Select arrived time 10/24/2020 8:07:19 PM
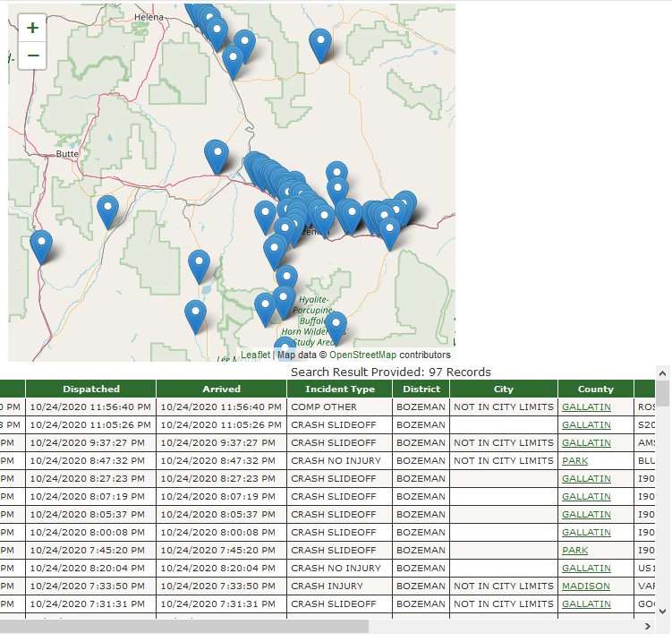This screenshot has height=642, width=672. 221,497
